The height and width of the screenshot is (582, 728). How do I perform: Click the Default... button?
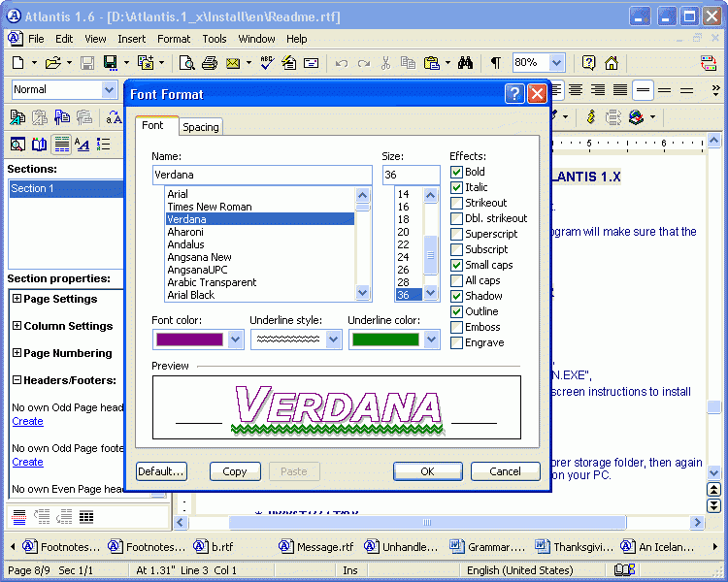(x=161, y=471)
